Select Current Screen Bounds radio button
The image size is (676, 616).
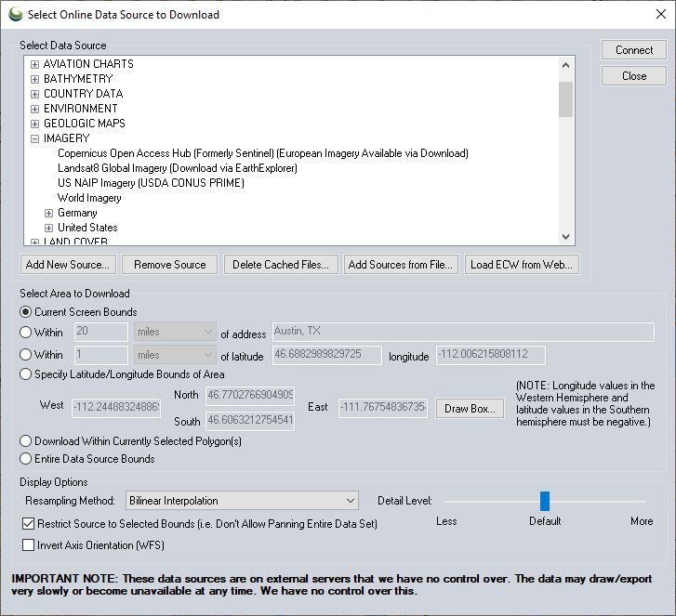(x=26, y=312)
